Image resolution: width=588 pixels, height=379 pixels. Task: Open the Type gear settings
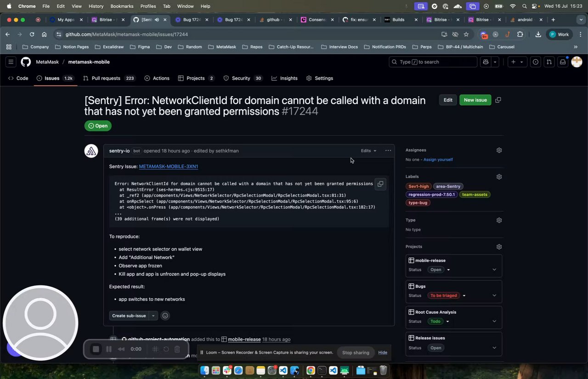tap(499, 220)
